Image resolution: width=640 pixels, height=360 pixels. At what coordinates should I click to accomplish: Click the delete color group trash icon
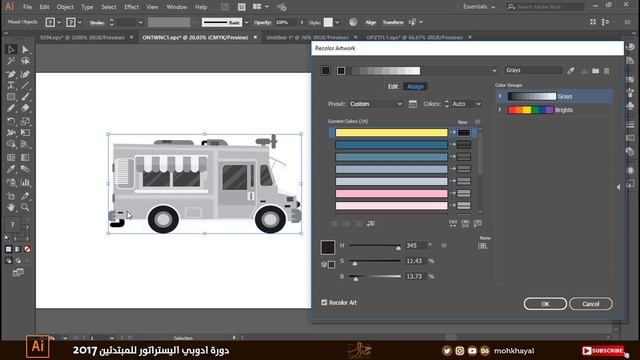point(607,71)
